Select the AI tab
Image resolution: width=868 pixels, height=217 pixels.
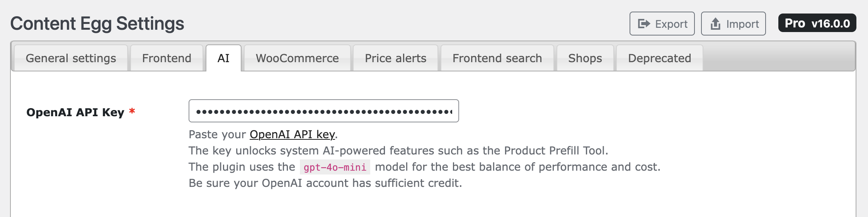tap(223, 58)
